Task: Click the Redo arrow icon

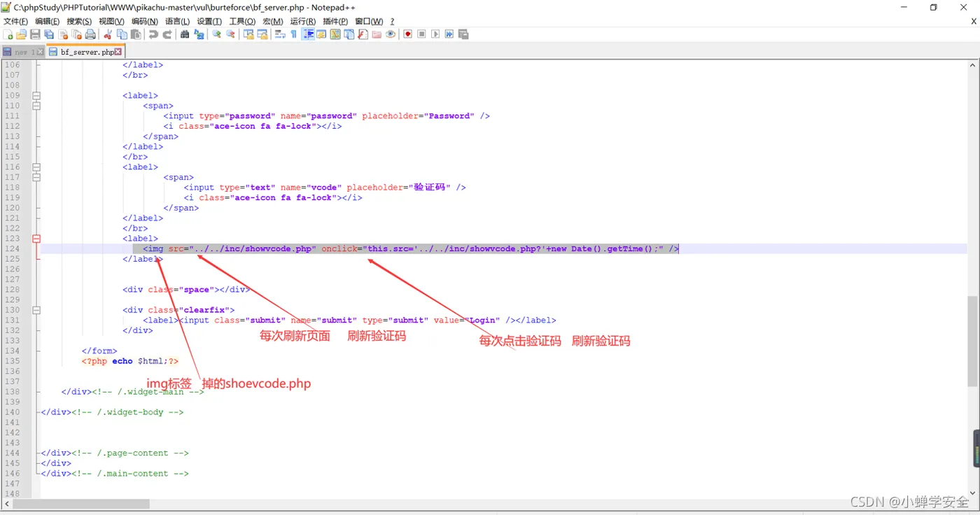Action: point(167,34)
